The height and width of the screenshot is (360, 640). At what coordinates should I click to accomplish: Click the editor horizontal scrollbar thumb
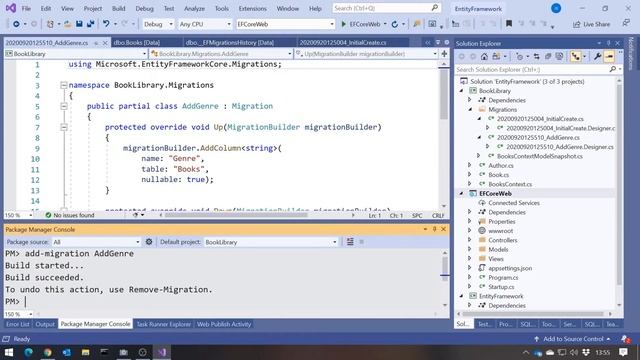pyautogui.click(x=236, y=215)
